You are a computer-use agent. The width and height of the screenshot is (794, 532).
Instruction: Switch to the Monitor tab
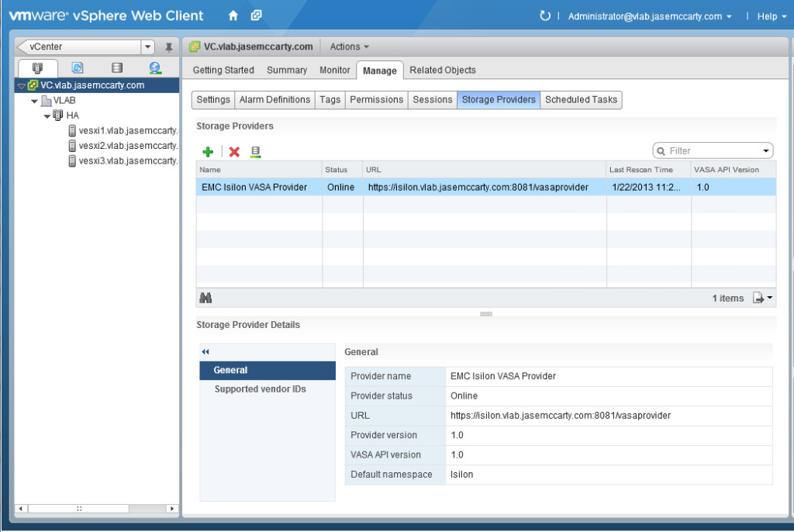(335, 70)
